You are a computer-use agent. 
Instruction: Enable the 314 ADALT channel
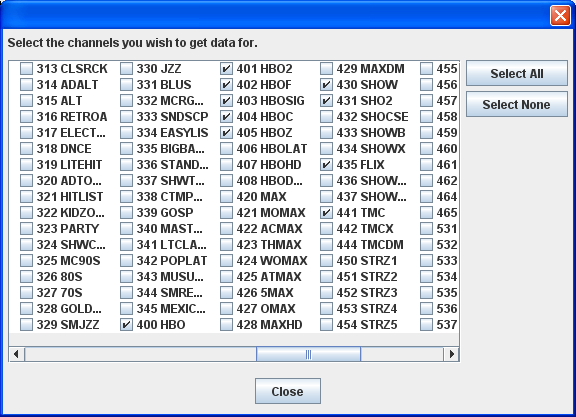click(26, 85)
